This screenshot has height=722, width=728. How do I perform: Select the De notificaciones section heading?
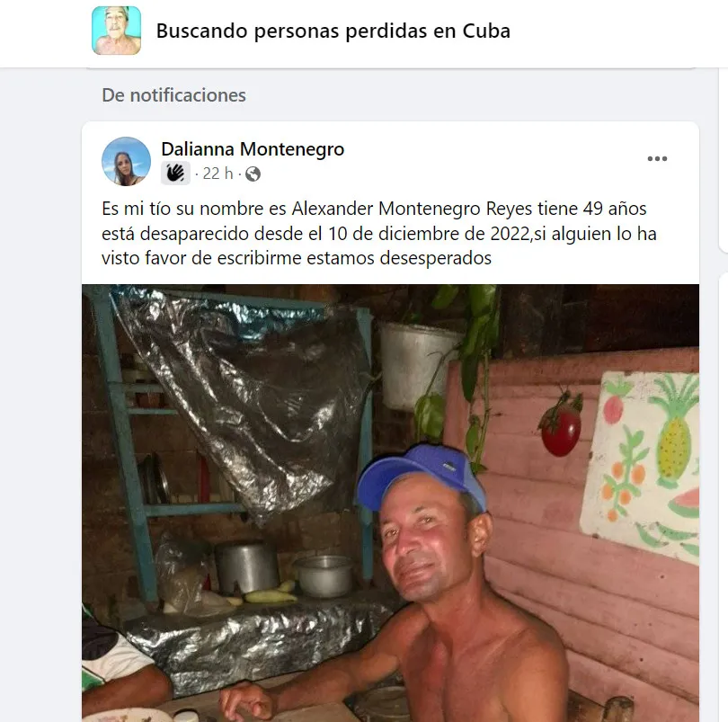tap(173, 95)
